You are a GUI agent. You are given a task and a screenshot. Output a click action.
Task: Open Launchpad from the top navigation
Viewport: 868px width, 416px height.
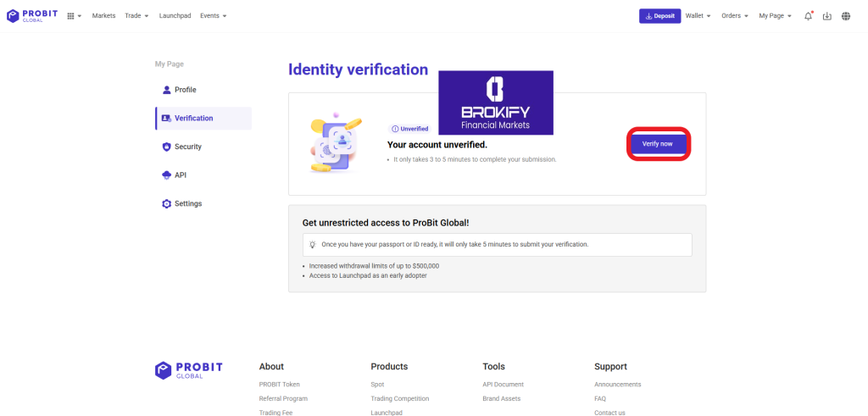point(175,16)
